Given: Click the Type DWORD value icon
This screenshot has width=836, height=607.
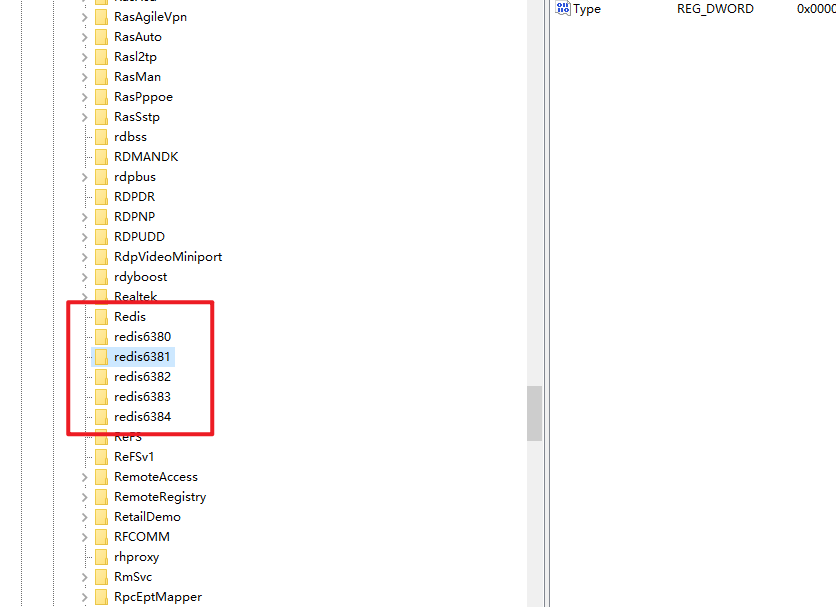Looking at the screenshot, I should point(562,8).
